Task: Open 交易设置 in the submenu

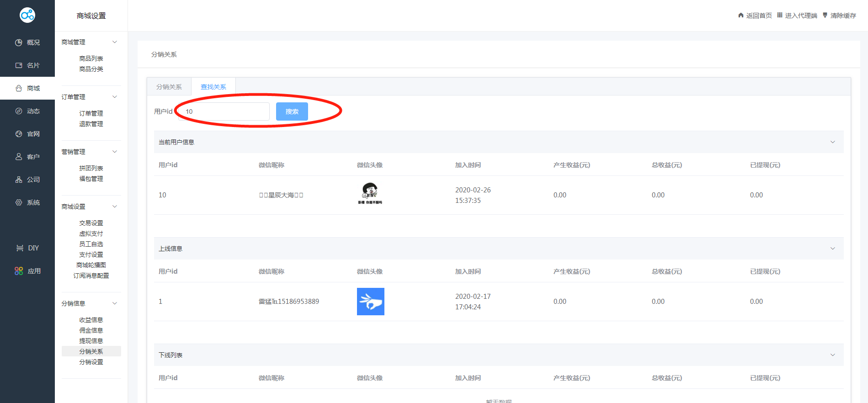Action: tap(91, 223)
